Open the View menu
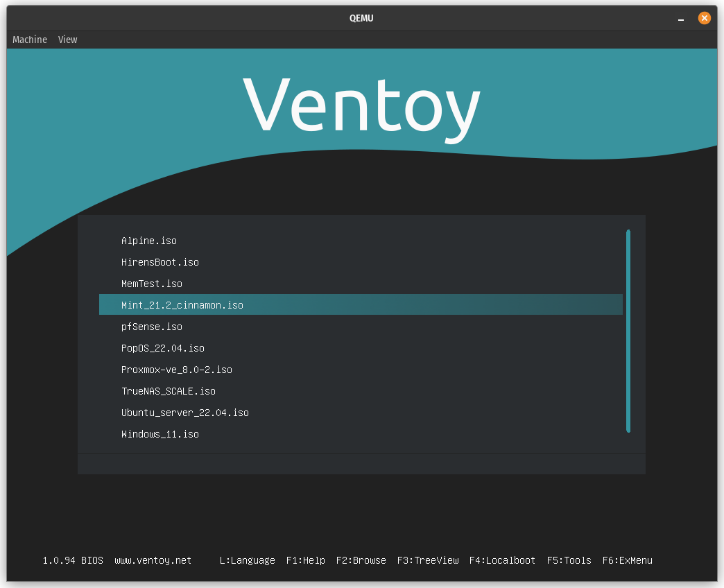Image resolution: width=724 pixels, height=588 pixels. pos(67,40)
